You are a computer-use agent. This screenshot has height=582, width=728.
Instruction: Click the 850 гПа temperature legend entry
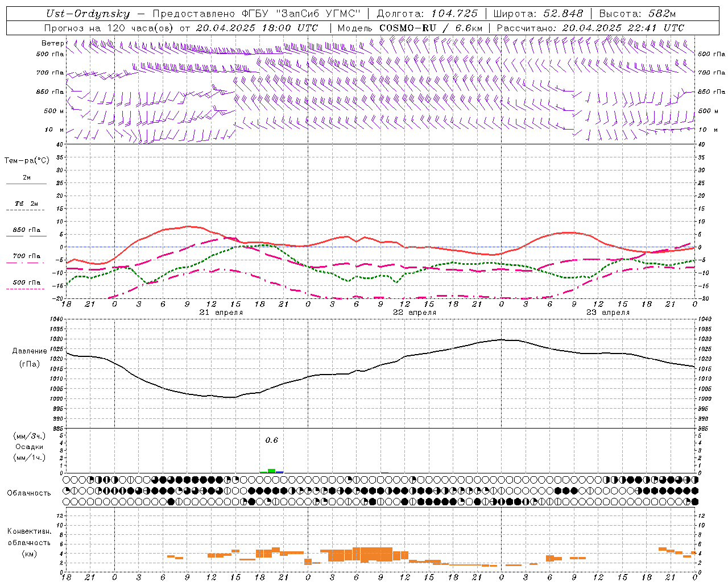(x=27, y=230)
